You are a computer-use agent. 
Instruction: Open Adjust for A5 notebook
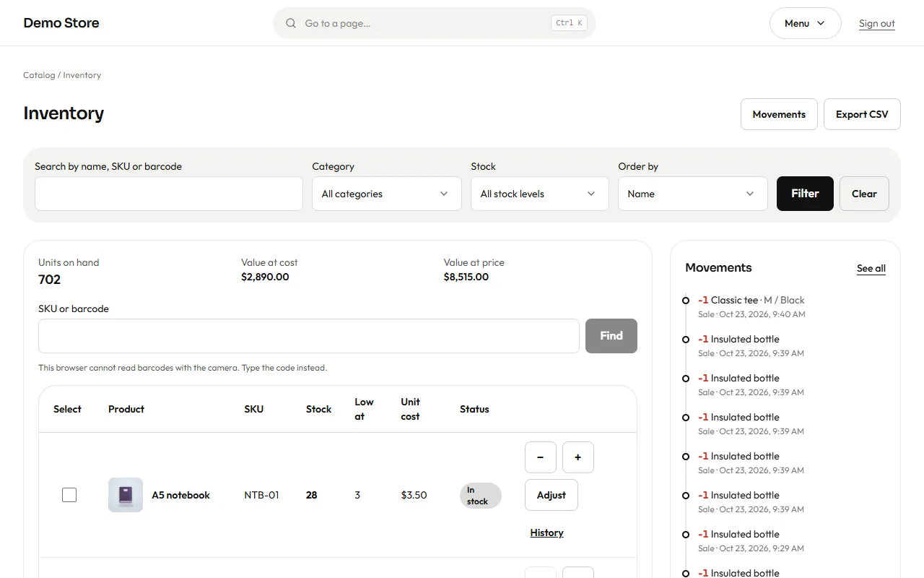[552, 495]
